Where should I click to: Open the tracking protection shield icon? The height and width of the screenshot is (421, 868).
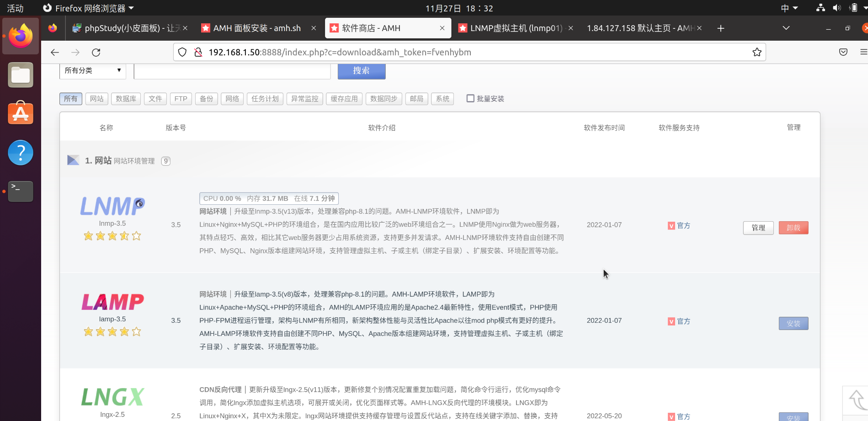182,52
